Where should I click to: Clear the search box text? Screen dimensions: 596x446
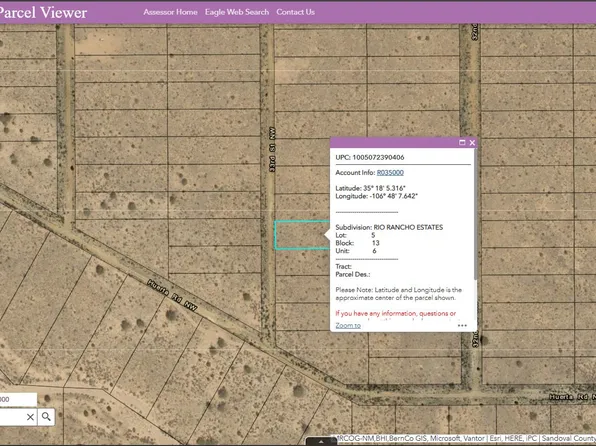(x=30, y=417)
